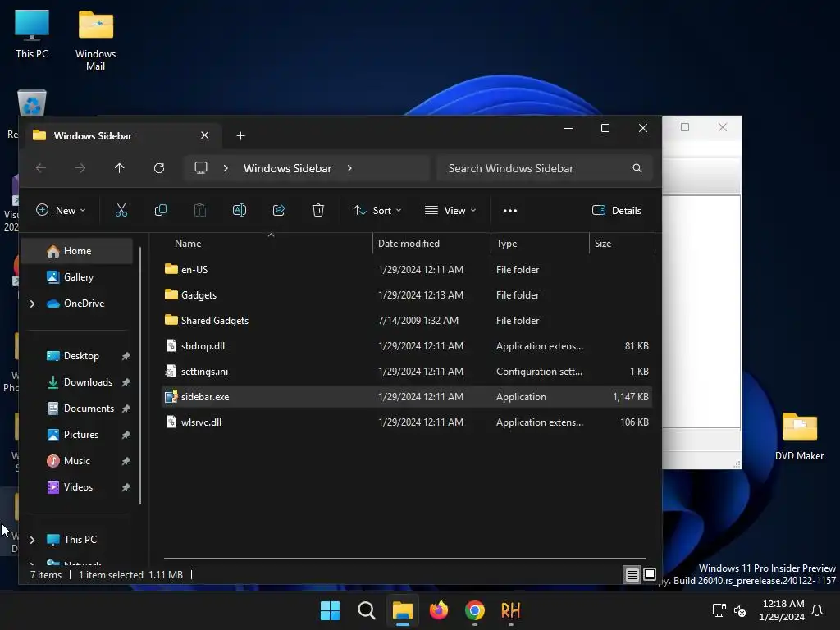Go to Downloads quick access
This screenshot has width=840, height=630.
click(78, 382)
